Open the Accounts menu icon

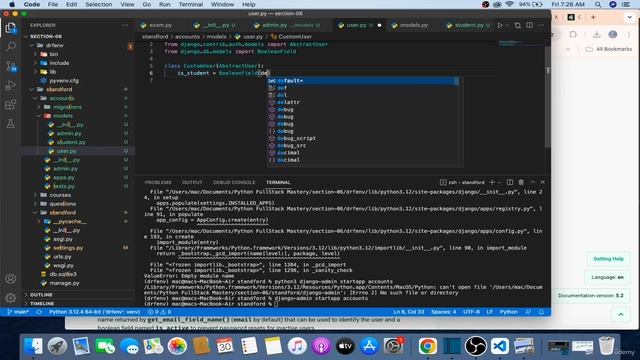(x=11, y=279)
